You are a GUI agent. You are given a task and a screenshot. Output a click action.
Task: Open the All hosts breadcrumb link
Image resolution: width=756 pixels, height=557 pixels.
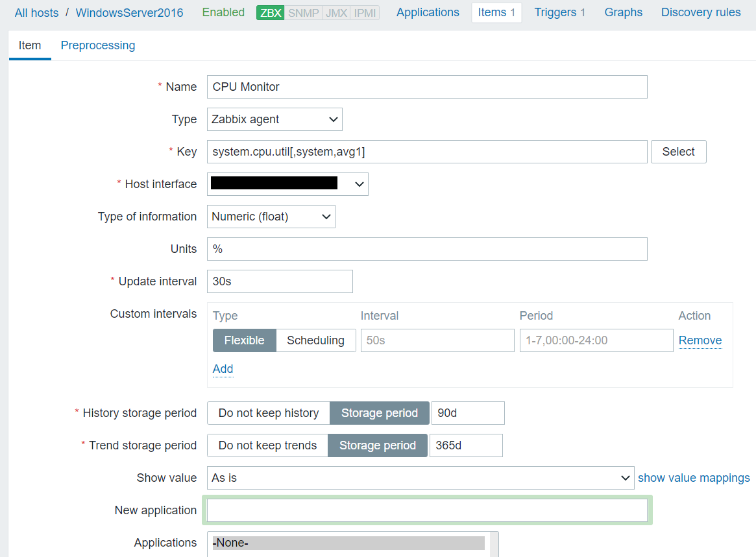pos(36,12)
